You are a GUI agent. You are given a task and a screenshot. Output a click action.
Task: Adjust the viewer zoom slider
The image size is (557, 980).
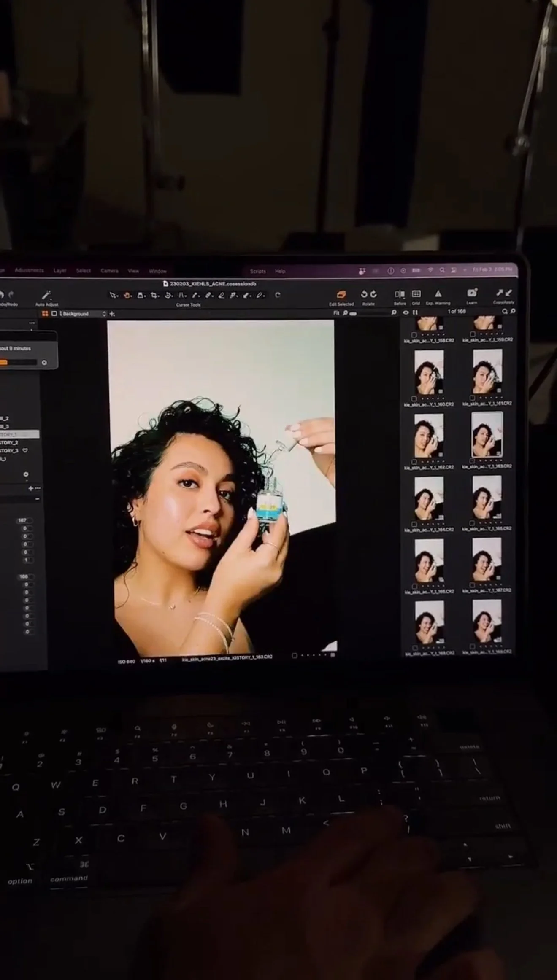pyautogui.click(x=371, y=313)
